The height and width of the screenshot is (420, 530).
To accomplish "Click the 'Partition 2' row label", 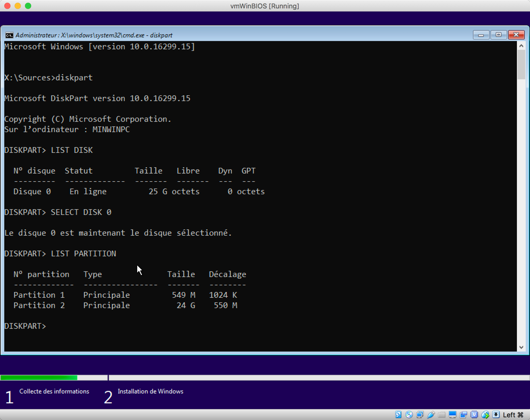I will click(x=39, y=306).
